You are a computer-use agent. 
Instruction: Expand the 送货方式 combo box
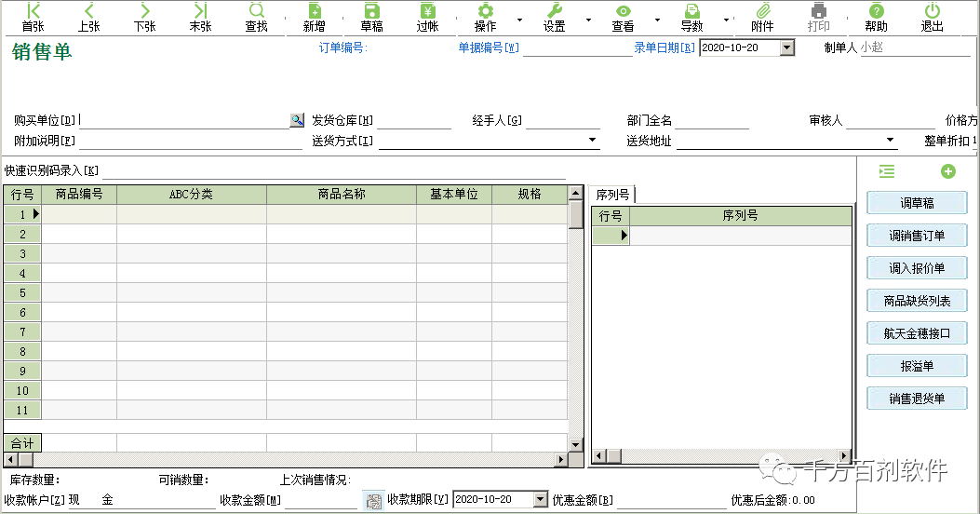tap(592, 140)
